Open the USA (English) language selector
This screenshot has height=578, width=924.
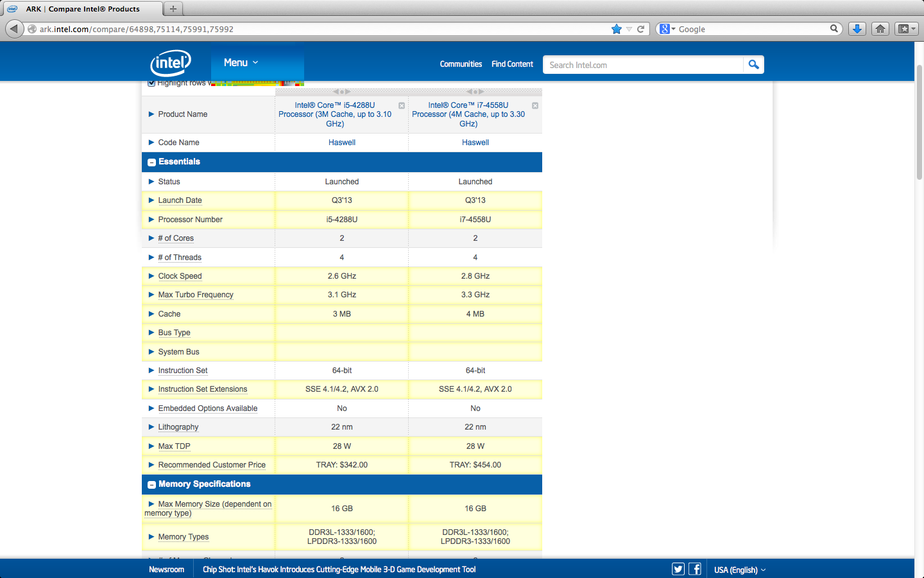click(x=740, y=570)
